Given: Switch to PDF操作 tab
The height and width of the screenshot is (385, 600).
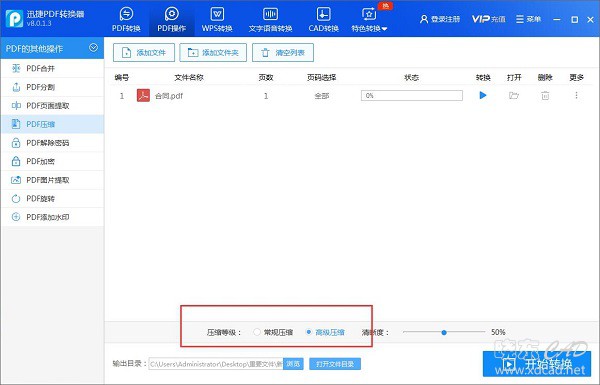Looking at the screenshot, I should tap(171, 19).
